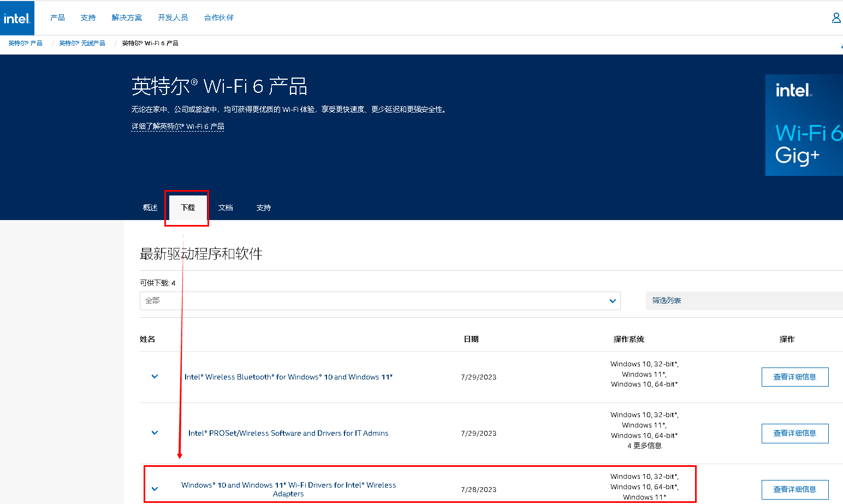Click 查看详细信息 for Wi-Fi Drivers row
The height and width of the screenshot is (504, 843).
tap(795, 489)
